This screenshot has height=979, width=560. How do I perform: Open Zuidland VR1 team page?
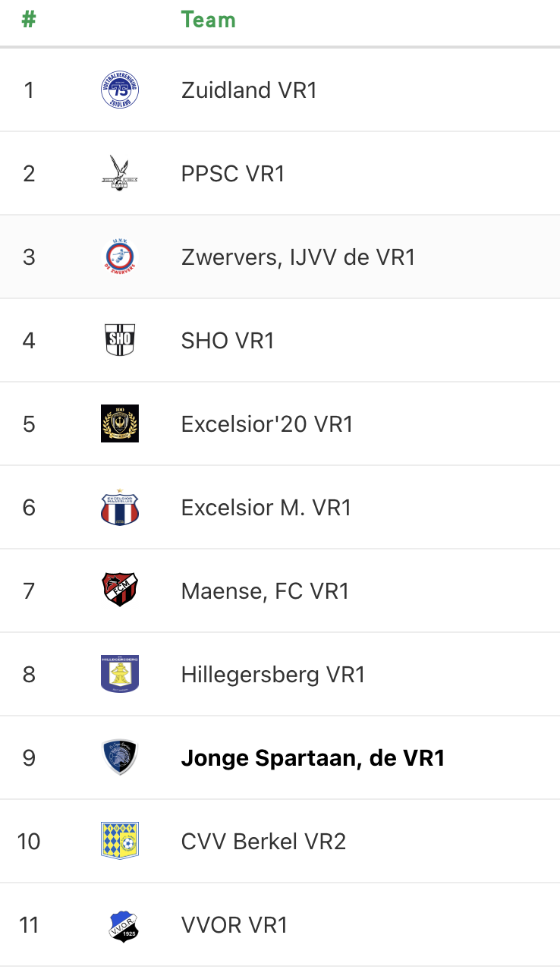click(x=249, y=90)
